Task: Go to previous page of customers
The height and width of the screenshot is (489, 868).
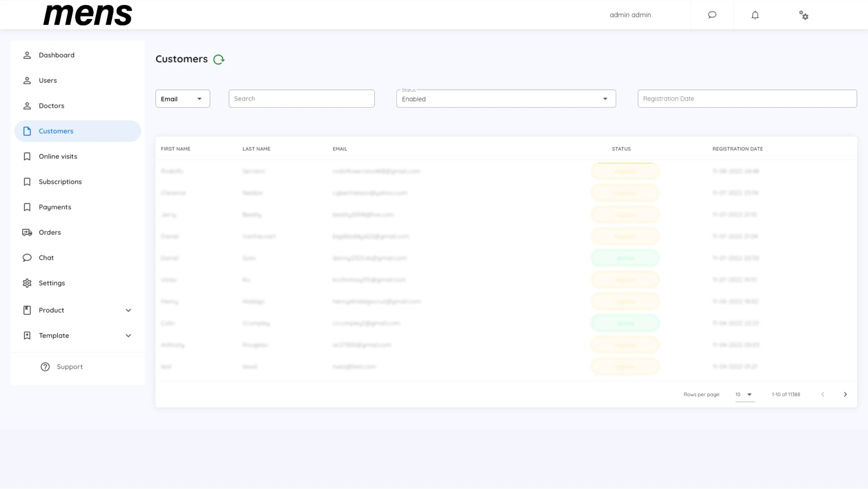Action: click(x=823, y=395)
